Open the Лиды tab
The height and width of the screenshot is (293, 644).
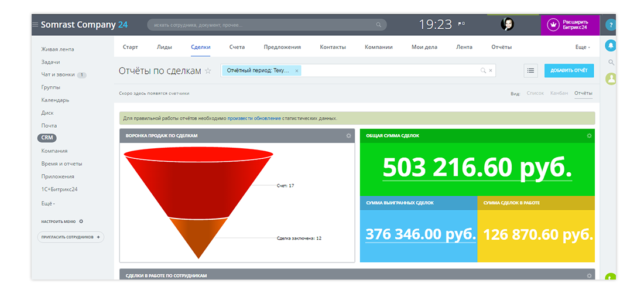pyautogui.click(x=165, y=47)
